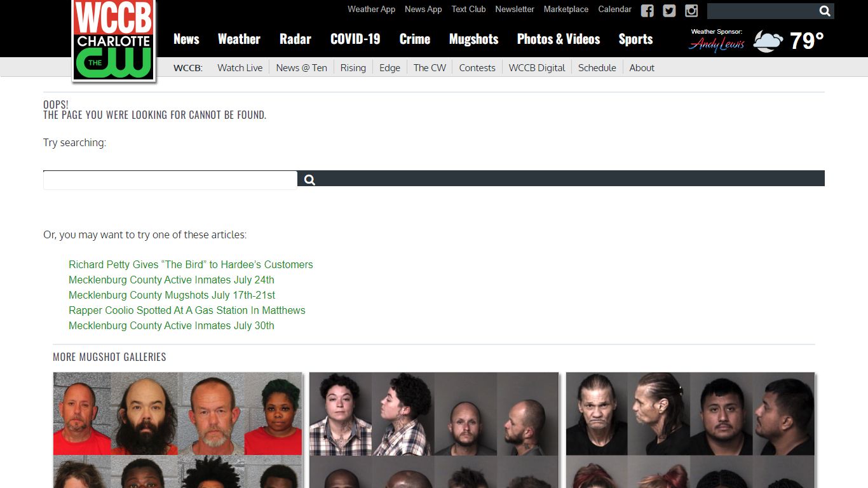Open Photos & Videos menu
The height and width of the screenshot is (488, 868).
coord(559,39)
